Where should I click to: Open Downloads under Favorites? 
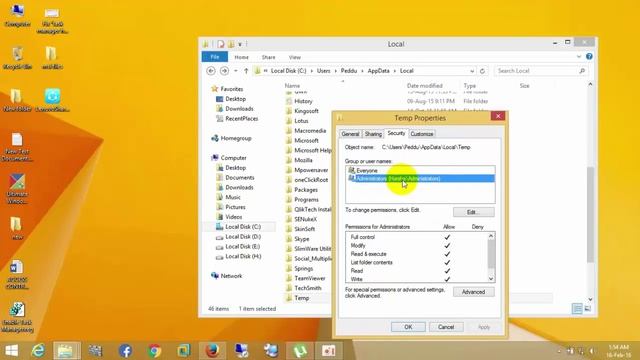click(x=239, y=109)
